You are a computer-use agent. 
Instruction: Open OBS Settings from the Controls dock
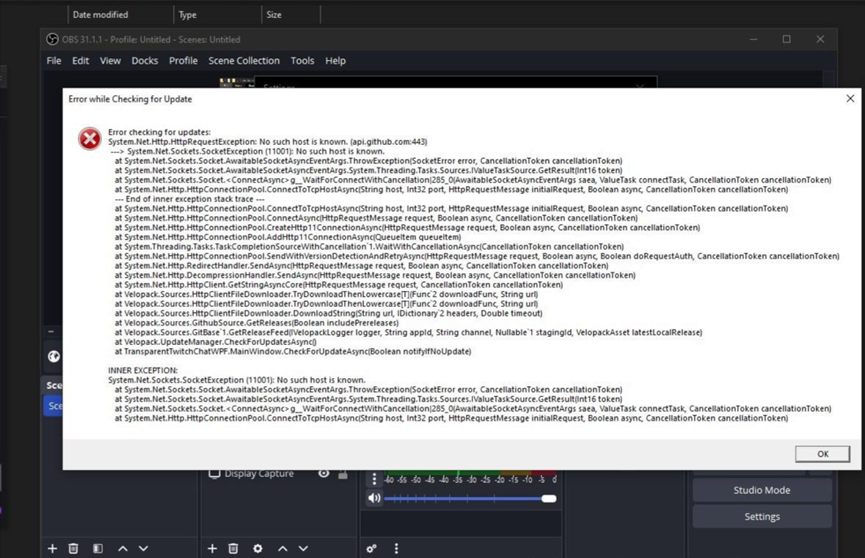click(762, 517)
